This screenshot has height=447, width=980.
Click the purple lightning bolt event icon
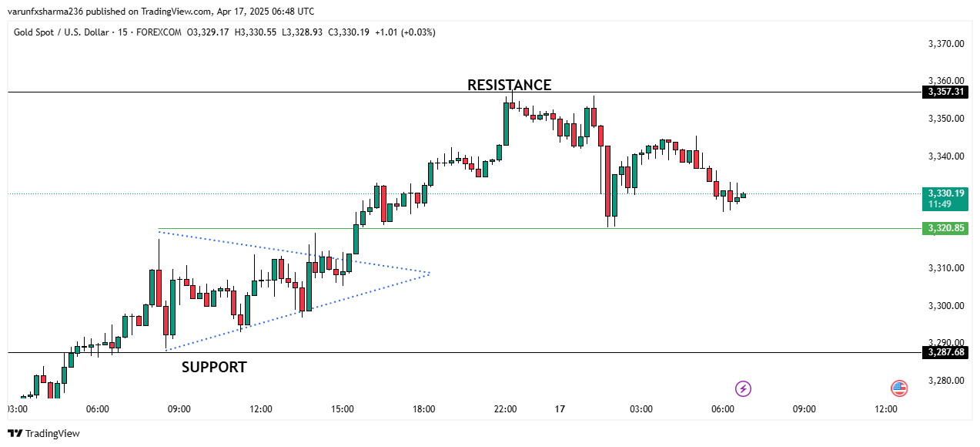coord(743,388)
